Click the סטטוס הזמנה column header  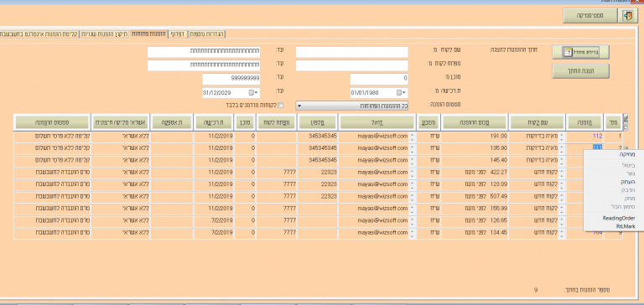tap(52, 122)
